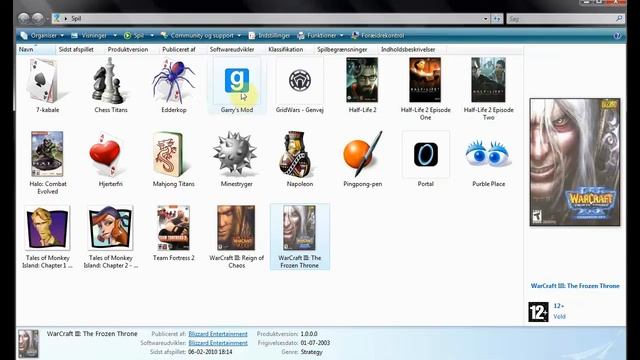This screenshot has width=640, height=360.
Task: Click the search magnifier icon
Action: [619, 18]
